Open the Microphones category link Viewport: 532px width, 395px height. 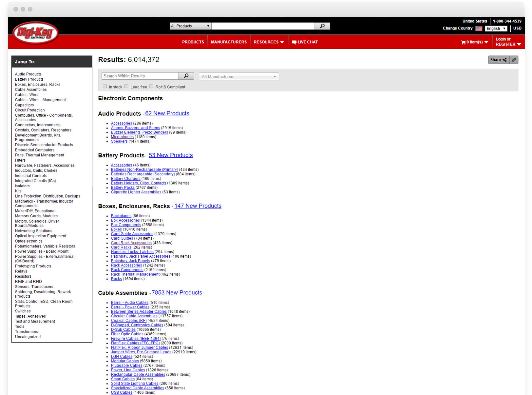click(122, 137)
